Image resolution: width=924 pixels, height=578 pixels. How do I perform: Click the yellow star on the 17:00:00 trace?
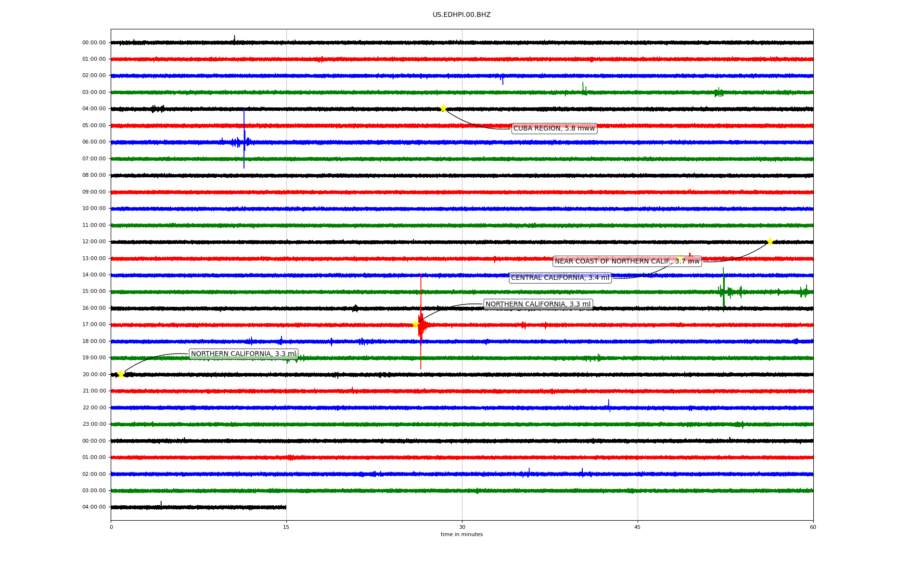pyautogui.click(x=415, y=324)
